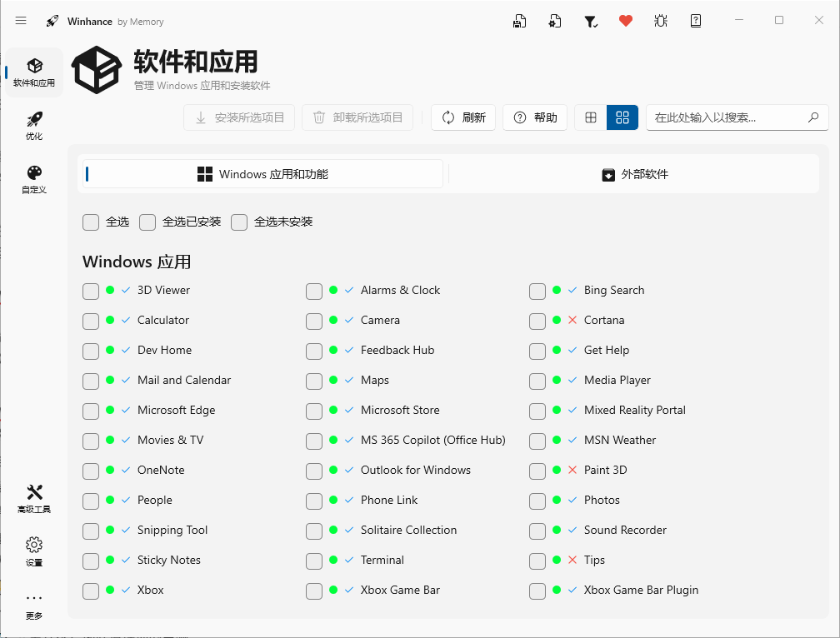Check the 全选已安装 checkbox
Screen dimensions: 840x638
[147, 222]
